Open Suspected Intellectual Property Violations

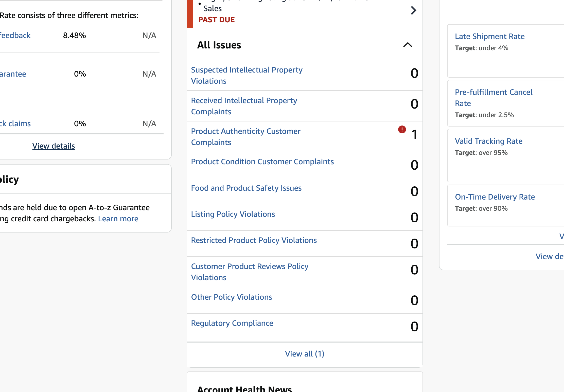pyautogui.click(x=246, y=75)
